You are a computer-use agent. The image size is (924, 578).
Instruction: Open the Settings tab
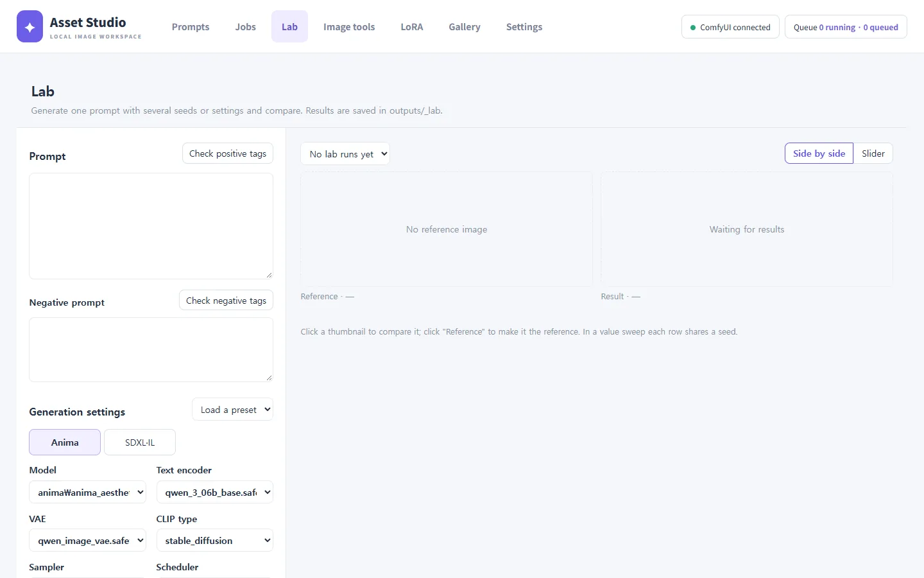click(x=524, y=27)
